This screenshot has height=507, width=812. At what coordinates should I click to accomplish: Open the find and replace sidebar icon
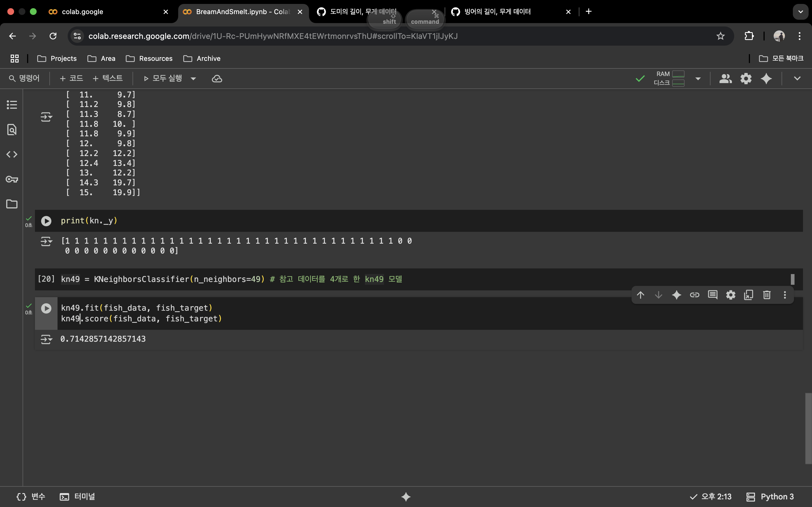(x=12, y=130)
